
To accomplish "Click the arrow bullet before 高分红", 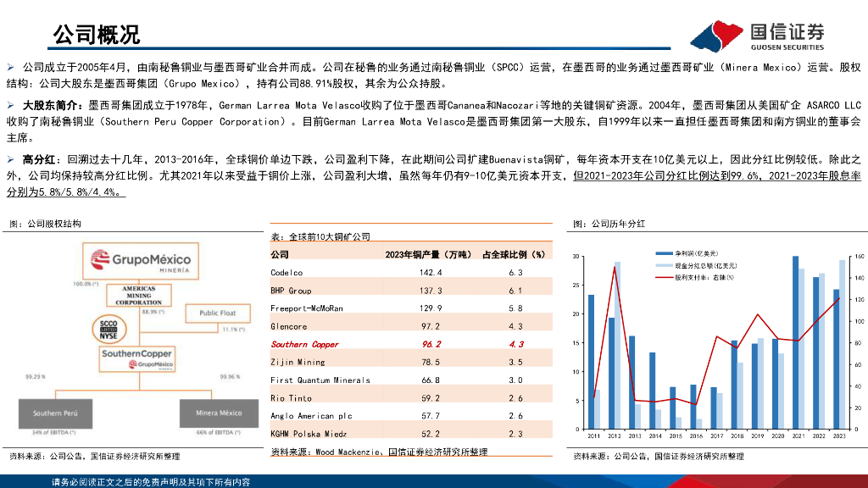I will (x=10, y=159).
